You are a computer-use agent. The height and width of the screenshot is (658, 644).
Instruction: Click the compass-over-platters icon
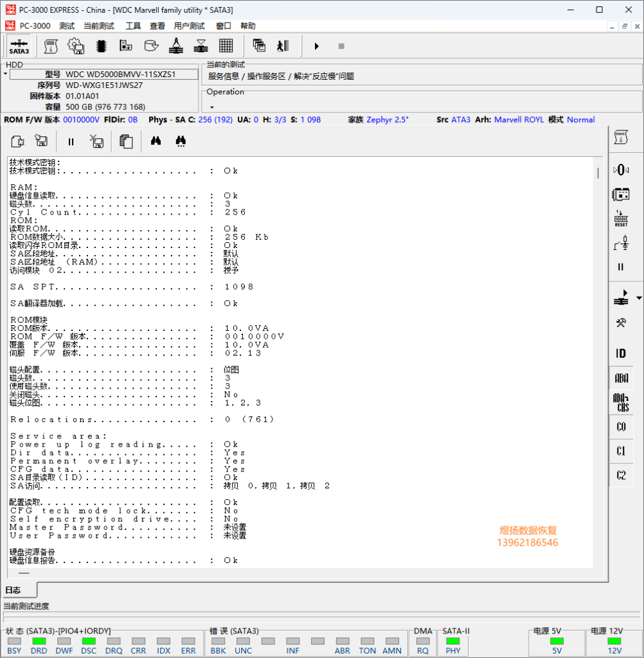click(x=176, y=46)
